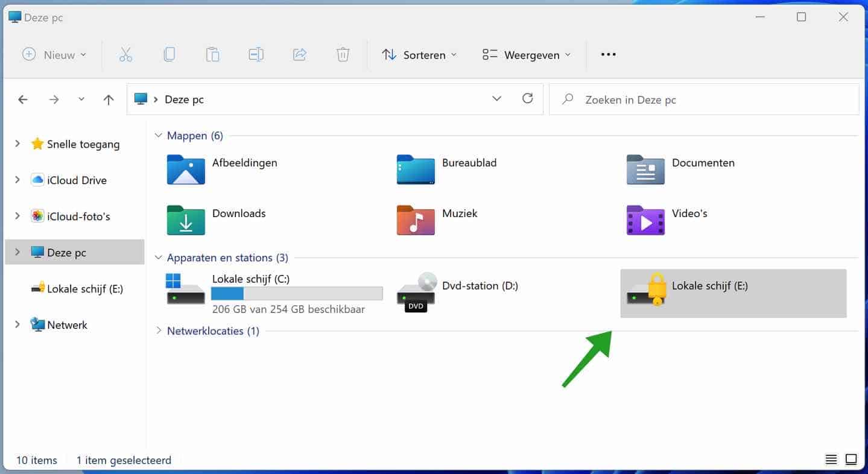This screenshot has height=474, width=868.
Task: Click the Cut scissors icon in toolbar
Action: coord(125,55)
